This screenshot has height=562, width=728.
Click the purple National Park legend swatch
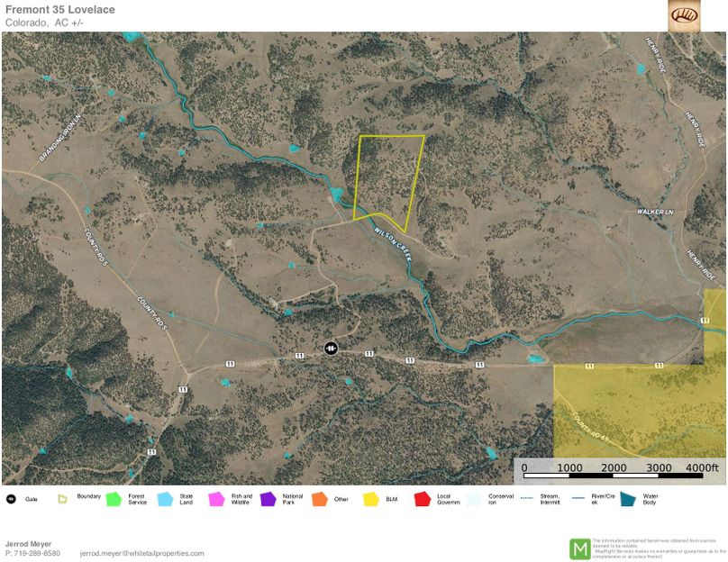[x=268, y=498]
